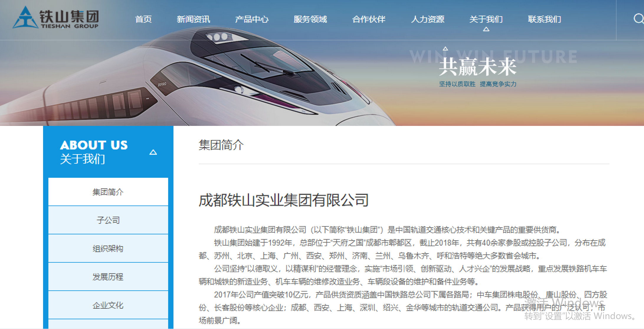This screenshot has height=329, width=644.
Task: Go to 产品中心 navigation item
Action: (252, 19)
